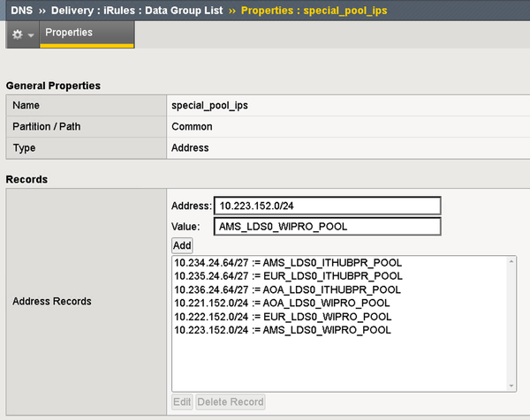This screenshot has height=420, width=530.
Task: Click the Edit button below records
Action: (182, 402)
